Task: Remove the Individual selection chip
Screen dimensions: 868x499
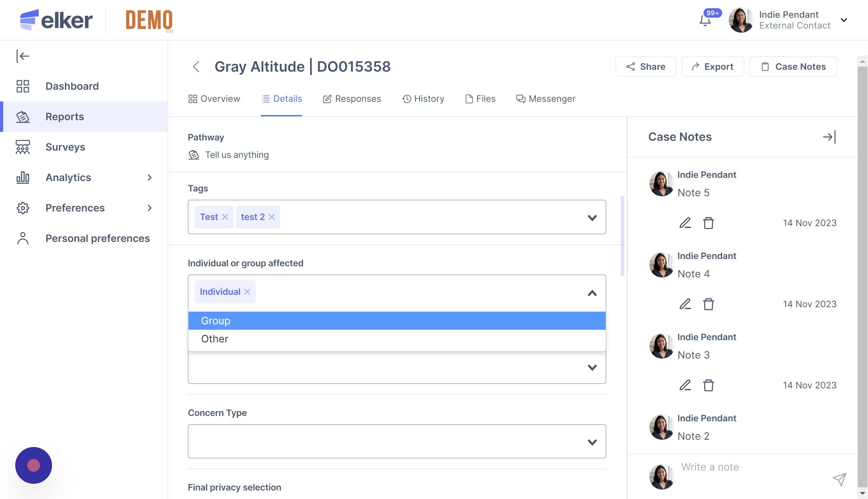Action: (247, 292)
